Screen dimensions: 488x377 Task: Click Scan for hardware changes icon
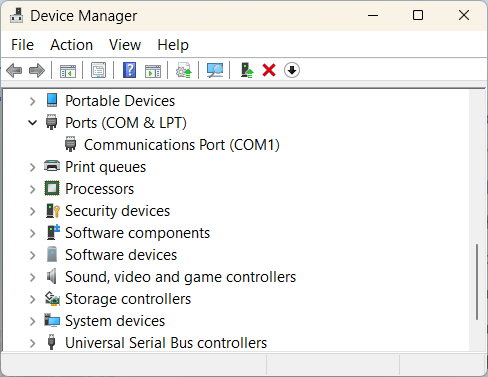pyautogui.click(x=215, y=70)
